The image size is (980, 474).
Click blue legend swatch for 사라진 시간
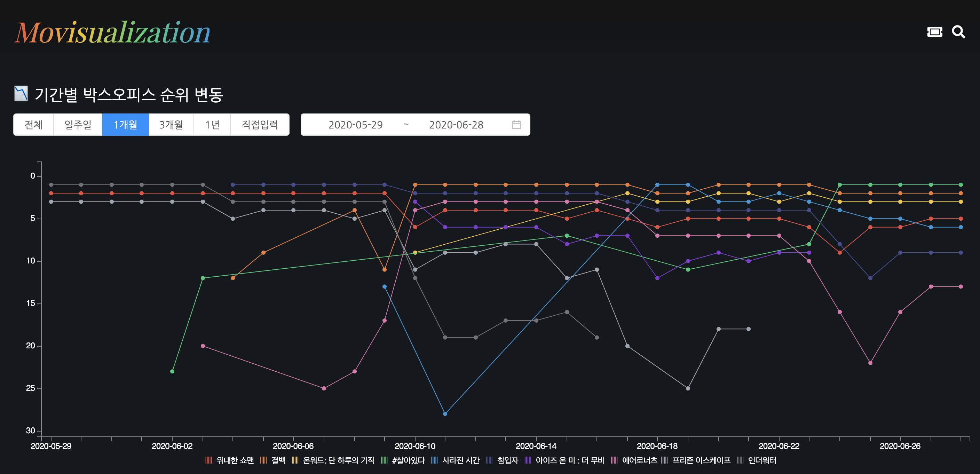tap(434, 460)
